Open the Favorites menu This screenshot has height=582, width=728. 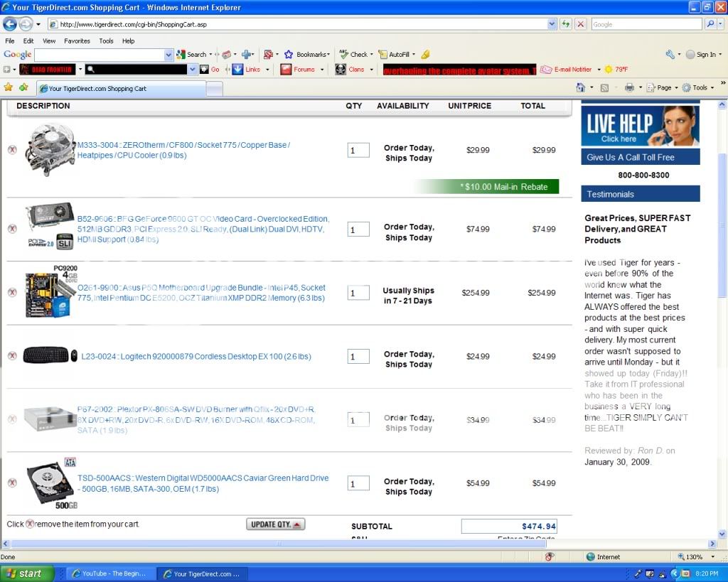pos(77,41)
